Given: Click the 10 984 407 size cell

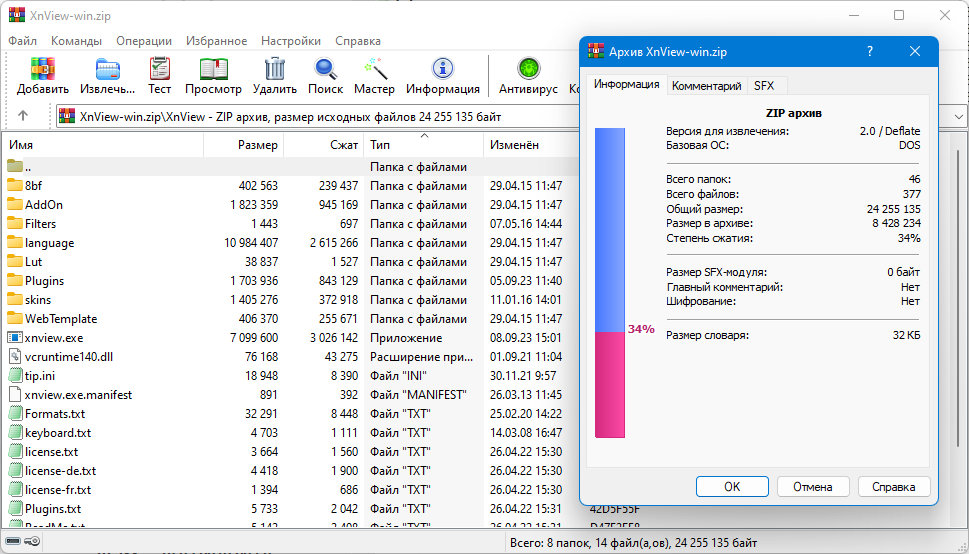Looking at the screenshot, I should (251, 243).
